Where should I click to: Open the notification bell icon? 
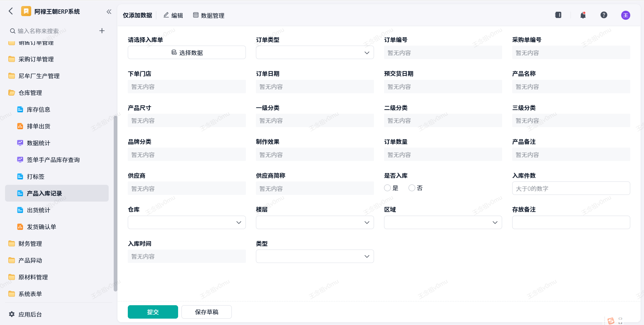tap(583, 15)
